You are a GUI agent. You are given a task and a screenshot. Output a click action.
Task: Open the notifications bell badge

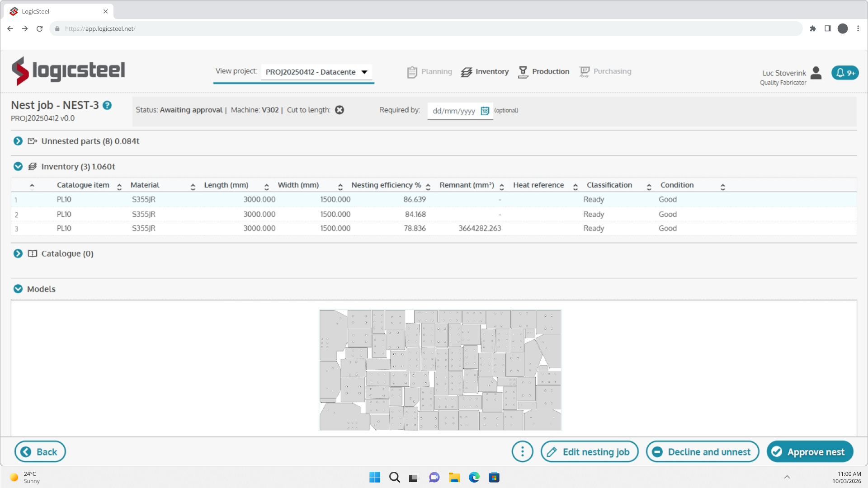pos(844,73)
